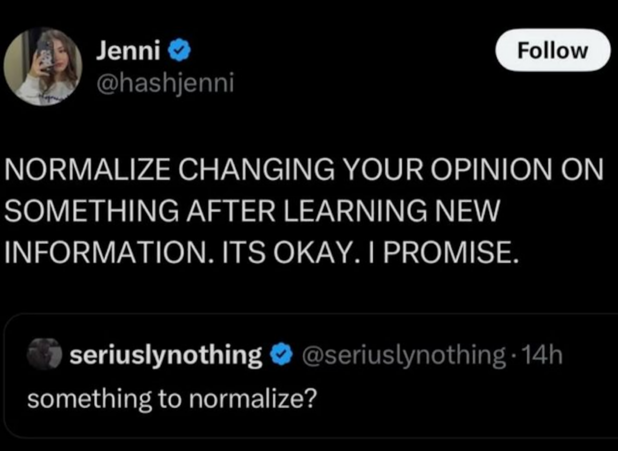The width and height of the screenshot is (618, 451).
Task: Click the seriuslynothing avatar icon
Action: coord(44,354)
